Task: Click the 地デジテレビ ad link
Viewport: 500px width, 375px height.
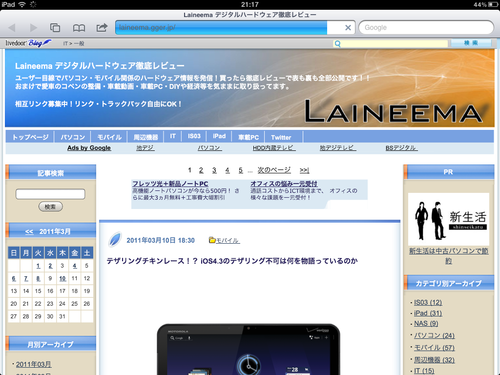Action: point(338,148)
